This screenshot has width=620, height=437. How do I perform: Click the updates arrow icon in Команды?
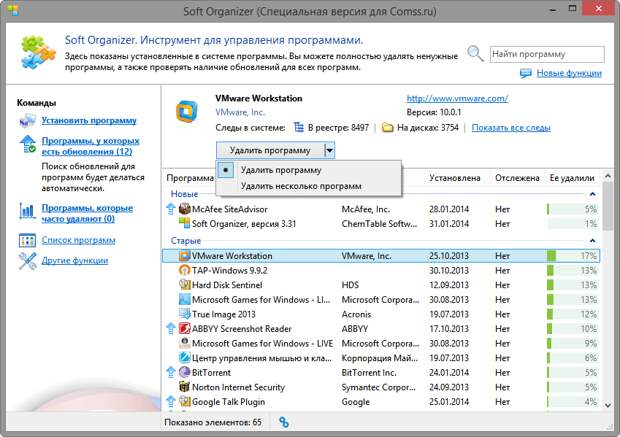point(28,144)
